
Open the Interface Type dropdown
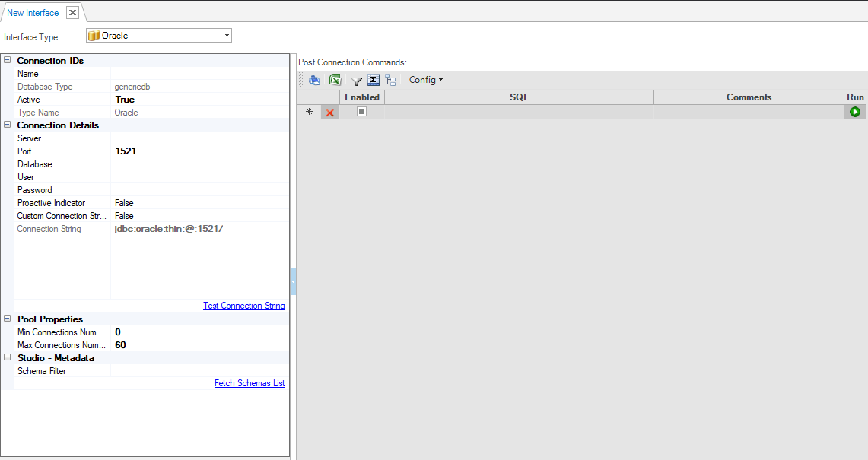click(x=226, y=35)
